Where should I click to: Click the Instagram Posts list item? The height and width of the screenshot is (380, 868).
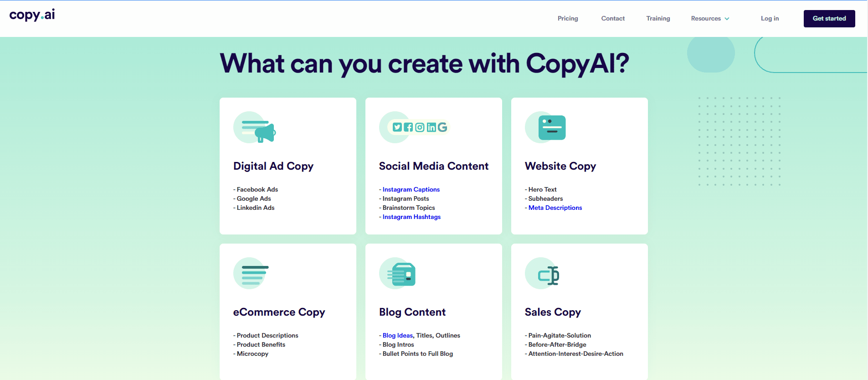point(404,198)
